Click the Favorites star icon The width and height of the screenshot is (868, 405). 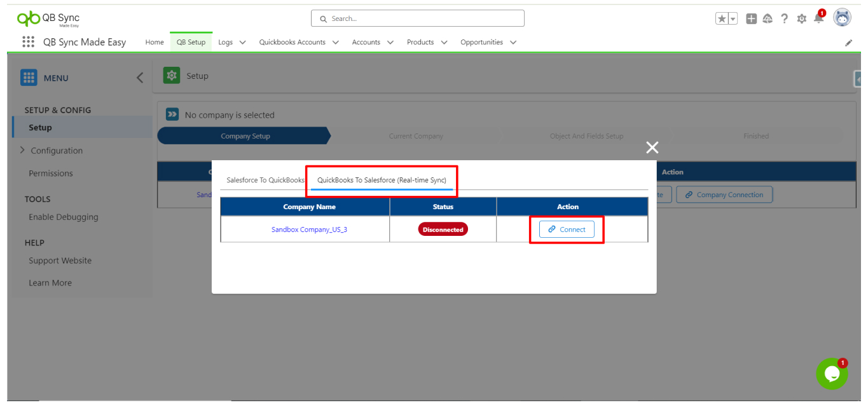click(722, 19)
